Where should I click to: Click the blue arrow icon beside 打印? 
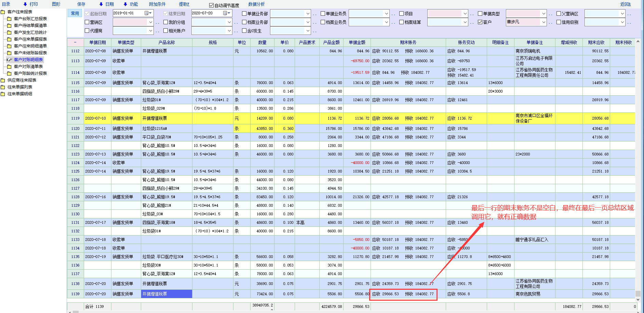pyautogui.click(x=25, y=4)
